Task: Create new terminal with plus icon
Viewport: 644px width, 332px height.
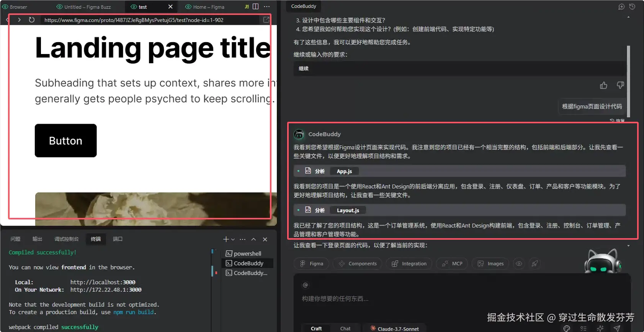Action: (x=226, y=239)
